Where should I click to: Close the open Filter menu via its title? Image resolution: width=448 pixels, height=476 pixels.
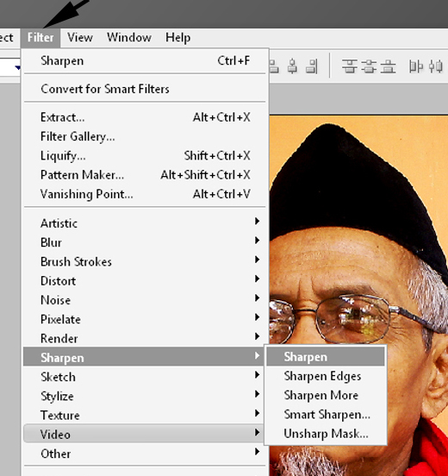(x=40, y=38)
